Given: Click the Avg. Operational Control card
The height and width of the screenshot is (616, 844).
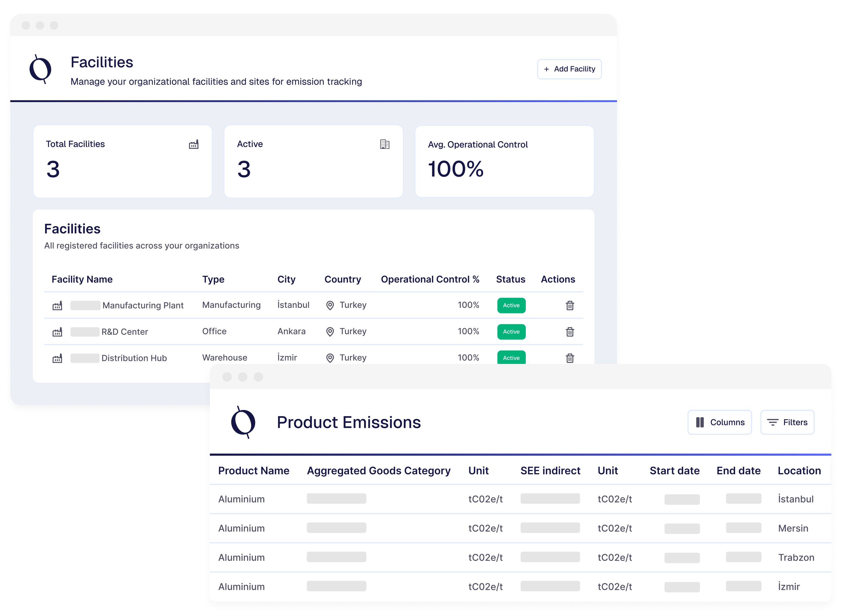Looking at the screenshot, I should tap(504, 161).
